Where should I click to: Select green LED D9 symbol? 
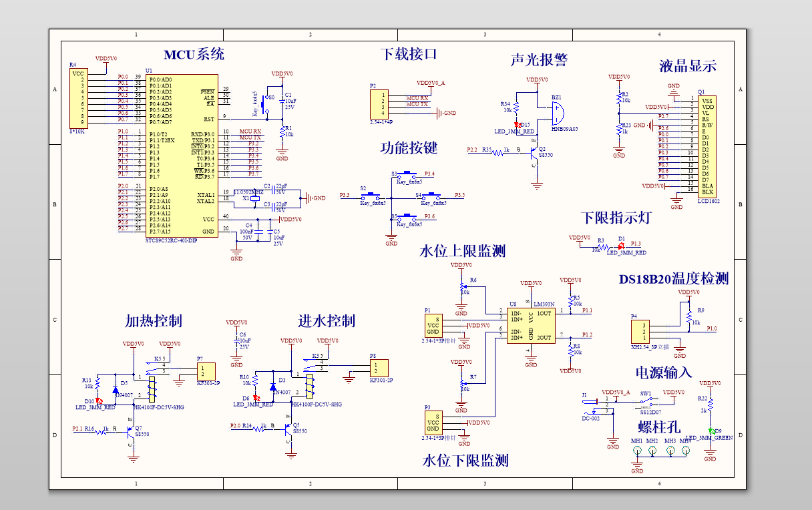tap(711, 431)
